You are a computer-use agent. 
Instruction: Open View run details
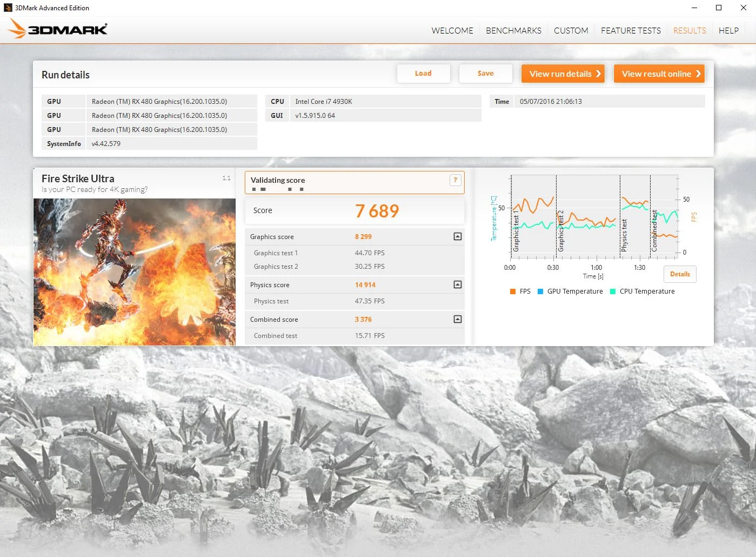pos(563,74)
